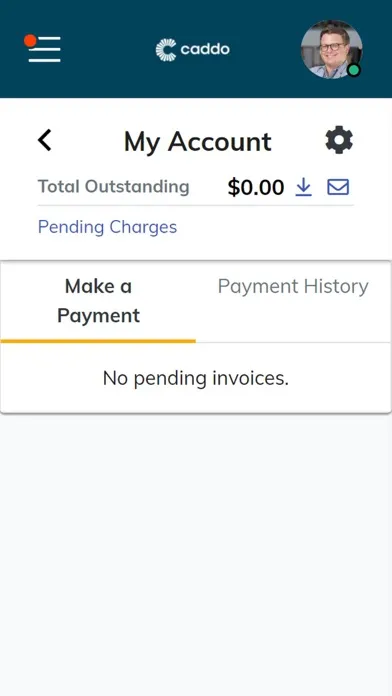The width and height of the screenshot is (392, 696).
Task: Click the red notification dot on menu
Action: pyautogui.click(x=30, y=41)
